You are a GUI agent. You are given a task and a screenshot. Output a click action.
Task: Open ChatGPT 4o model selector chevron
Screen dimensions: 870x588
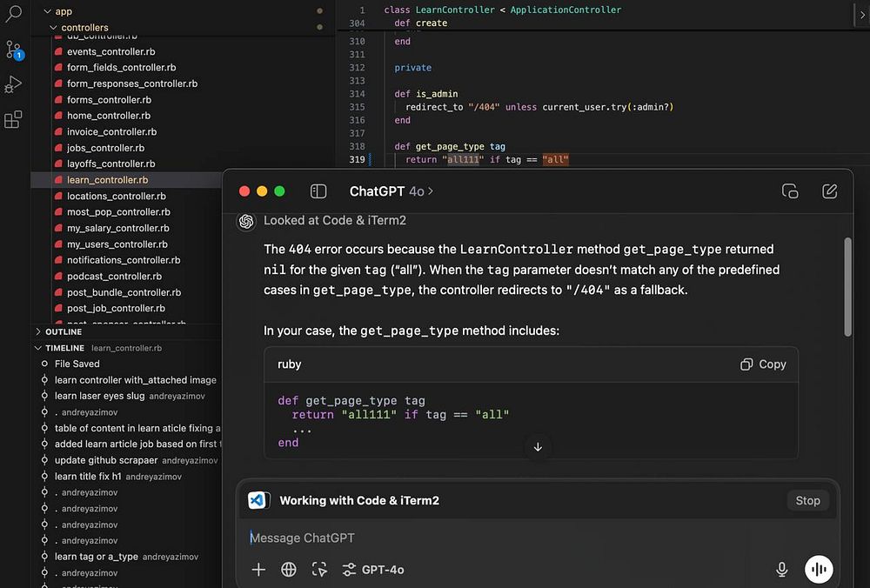431,191
